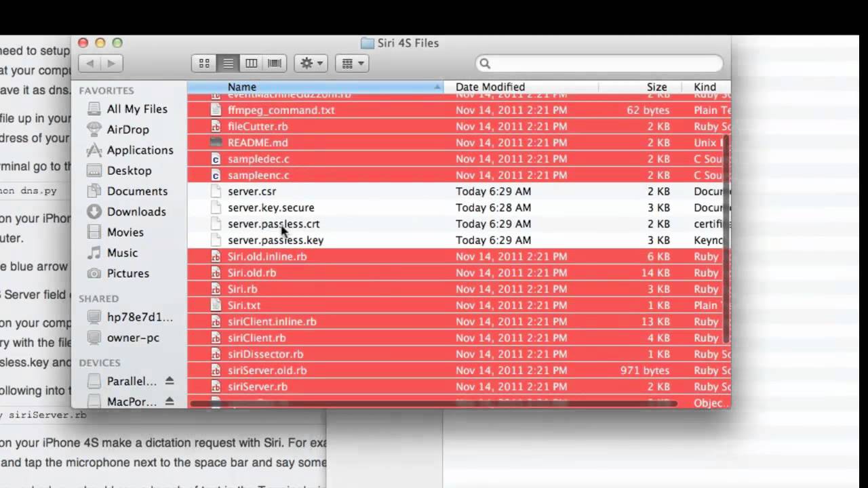Eject the MacPorts volume

(170, 402)
